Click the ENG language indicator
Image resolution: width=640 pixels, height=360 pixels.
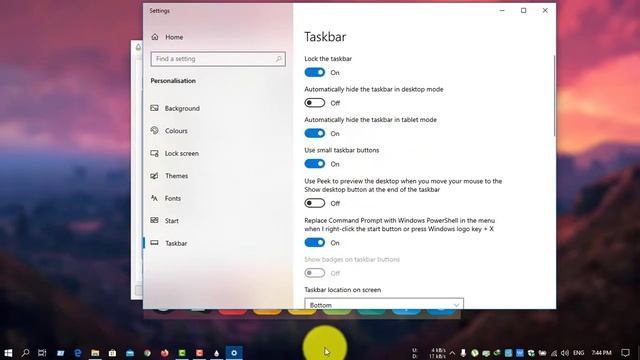coord(578,353)
